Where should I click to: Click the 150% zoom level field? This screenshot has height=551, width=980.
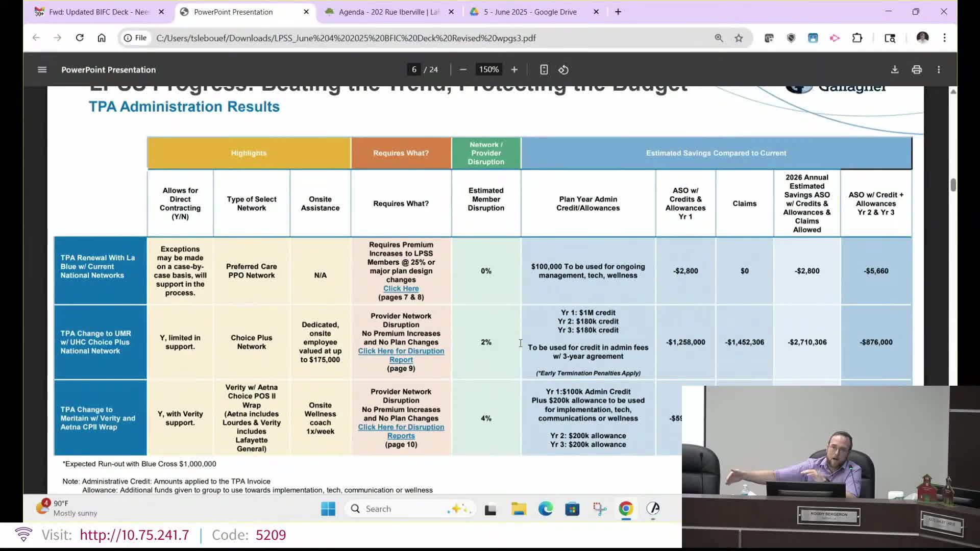click(x=488, y=70)
